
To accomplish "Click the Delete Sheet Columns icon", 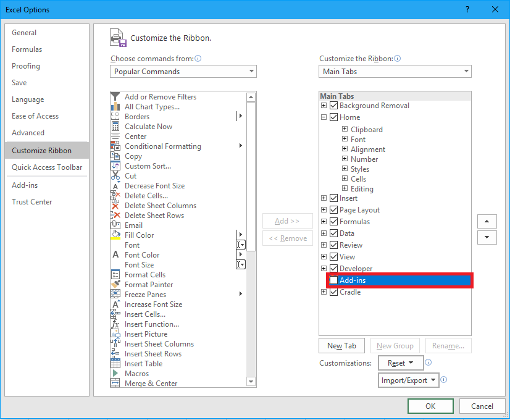I will pyautogui.click(x=115, y=206).
